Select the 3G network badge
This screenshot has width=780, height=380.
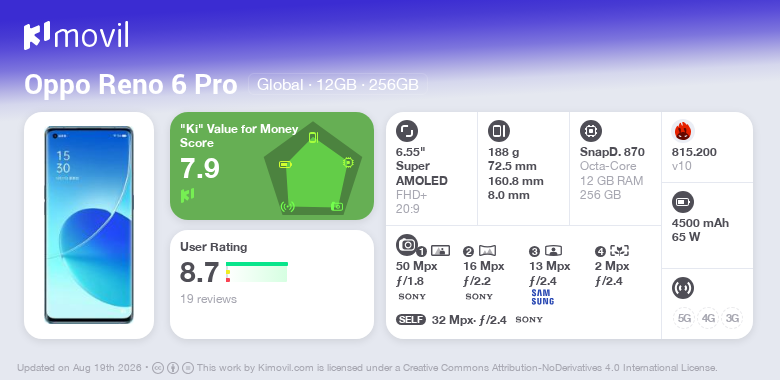(732, 318)
